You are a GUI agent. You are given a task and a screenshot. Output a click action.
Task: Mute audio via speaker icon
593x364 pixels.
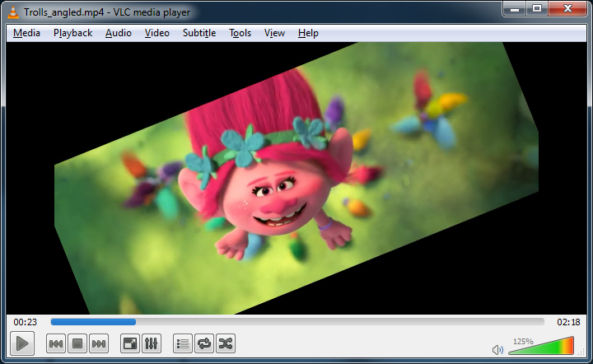(x=497, y=350)
